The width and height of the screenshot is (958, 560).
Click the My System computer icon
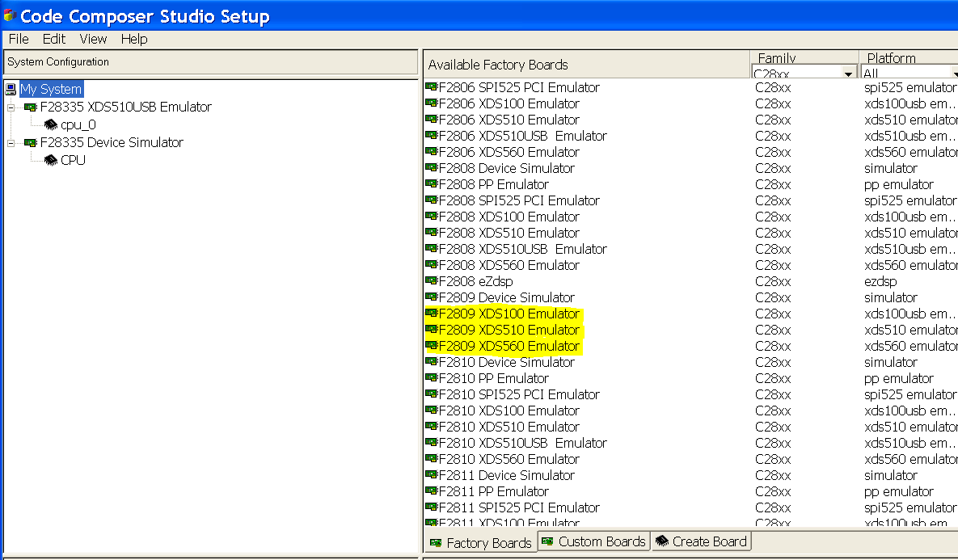click(x=10, y=89)
